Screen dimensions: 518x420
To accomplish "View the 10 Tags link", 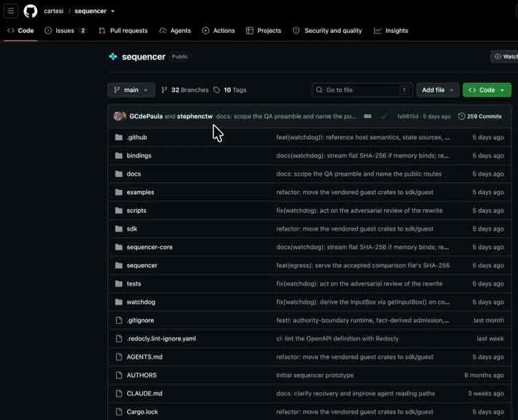I will click(x=230, y=90).
